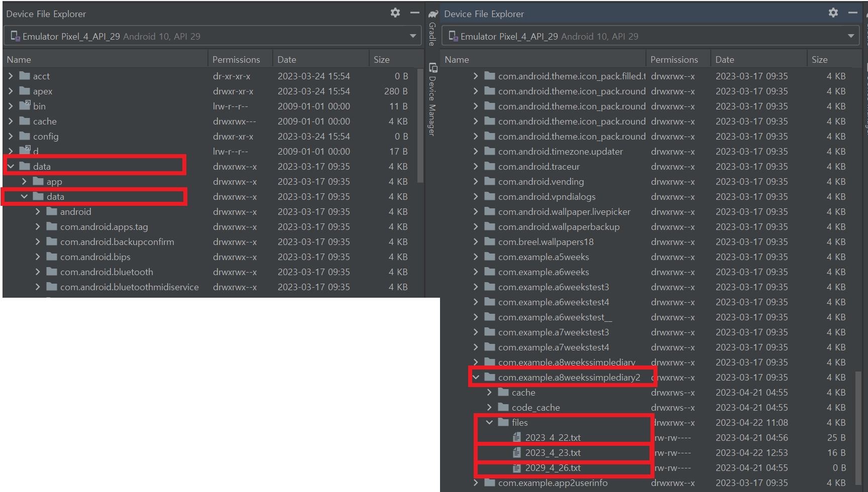
Task: Sort by Permissions column in left panel
Action: pos(241,59)
